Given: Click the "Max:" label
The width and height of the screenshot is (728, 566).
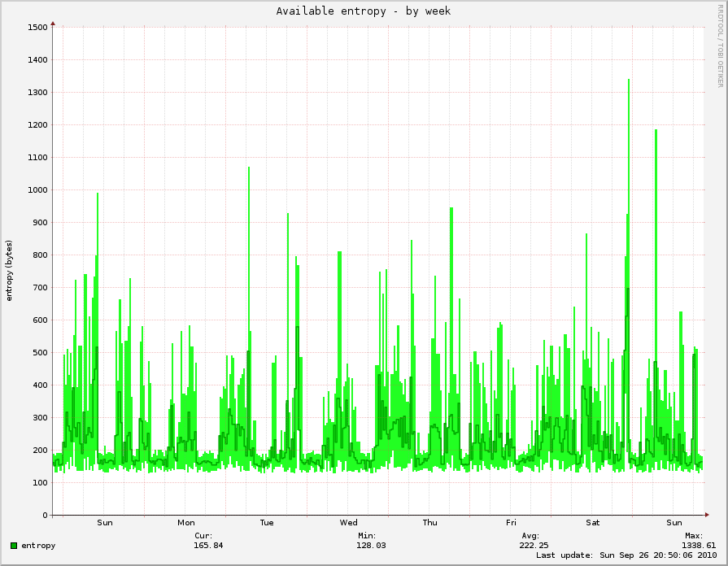Looking at the screenshot, I should click(694, 535).
